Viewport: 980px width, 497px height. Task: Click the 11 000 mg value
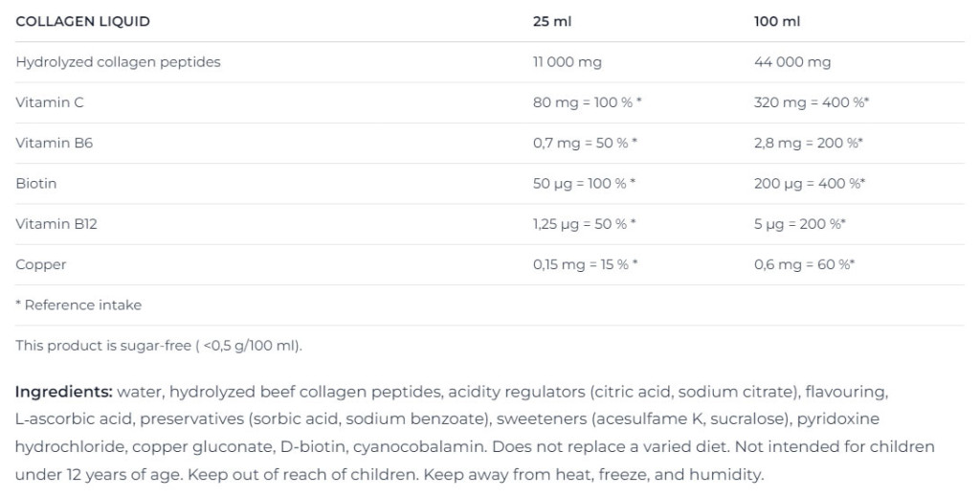(568, 62)
